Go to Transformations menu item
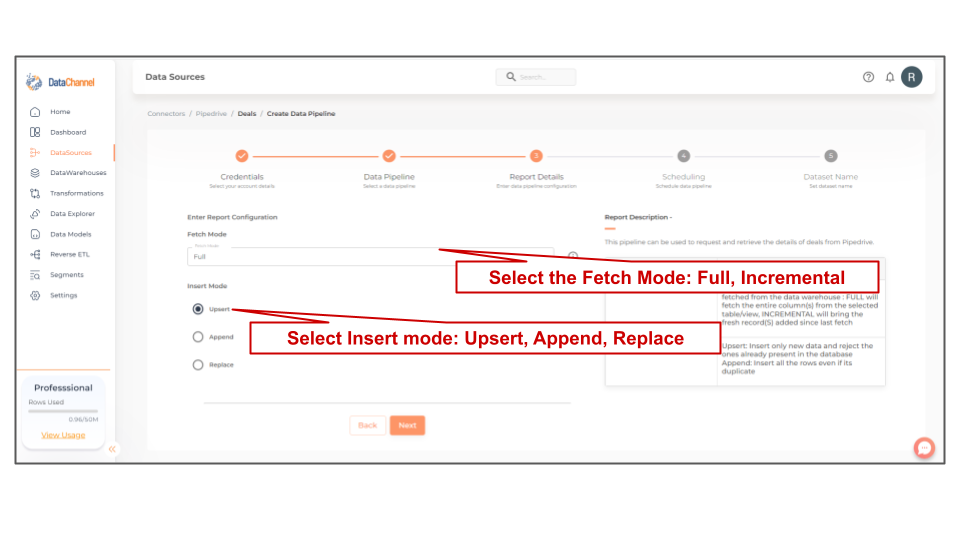Image resolution: width=960 pixels, height=540 pixels. coord(77,193)
